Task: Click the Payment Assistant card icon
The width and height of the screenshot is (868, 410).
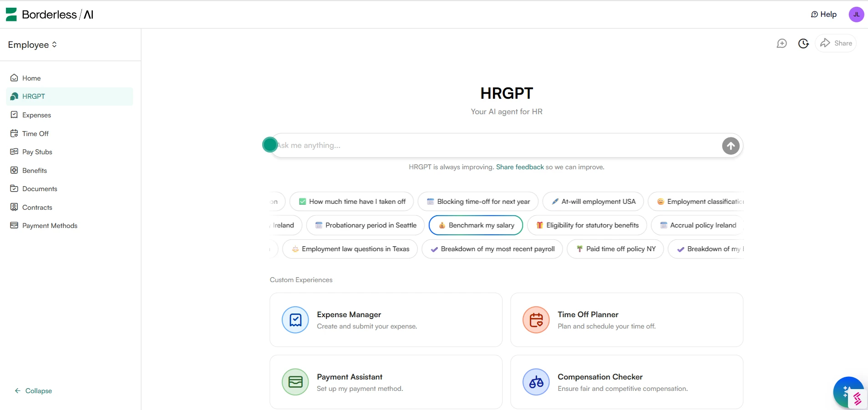Action: [295, 382]
